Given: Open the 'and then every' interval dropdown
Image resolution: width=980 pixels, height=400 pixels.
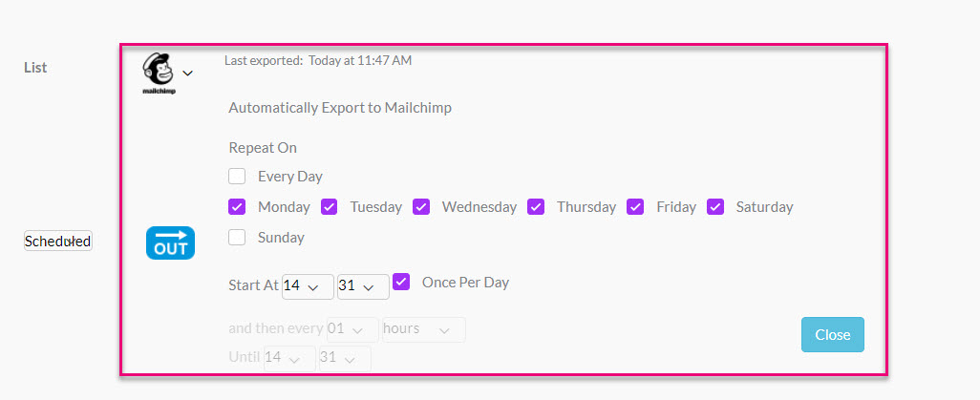Looking at the screenshot, I should click(352, 329).
